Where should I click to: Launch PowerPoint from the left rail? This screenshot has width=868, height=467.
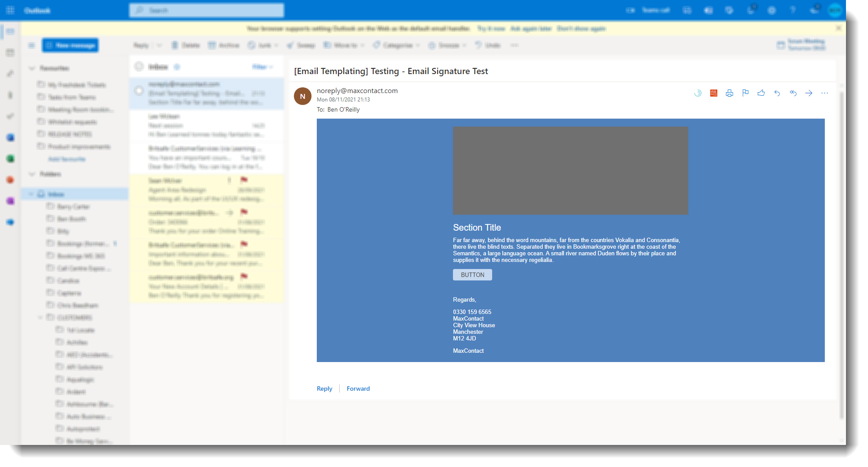pos(11,180)
